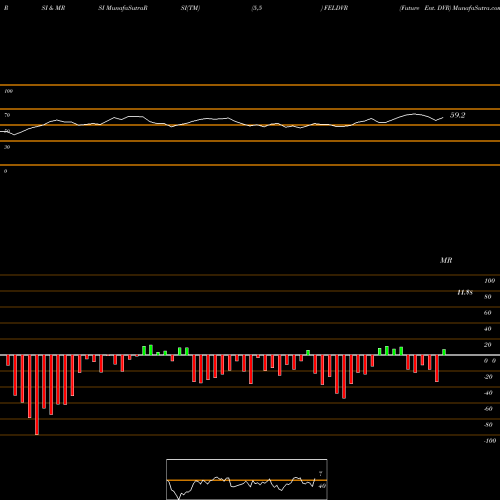This screenshot has width=500, height=500.
Task: Click the RSI axis label 30
Action: coord(7,147)
